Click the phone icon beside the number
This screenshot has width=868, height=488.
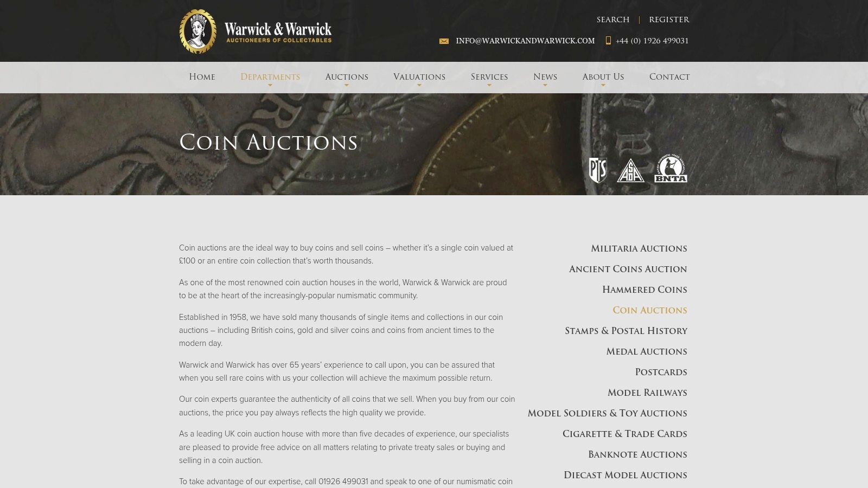[608, 41]
